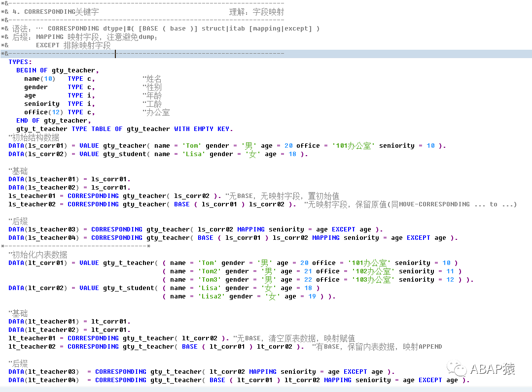
Task: Click 'DATA(lt_teacher04)' declaration
Action: click(x=44, y=380)
